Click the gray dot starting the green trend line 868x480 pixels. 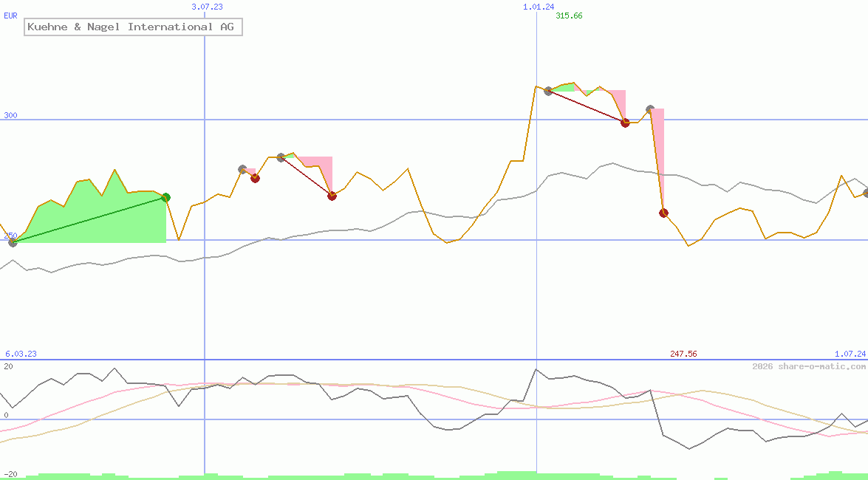coord(13,242)
